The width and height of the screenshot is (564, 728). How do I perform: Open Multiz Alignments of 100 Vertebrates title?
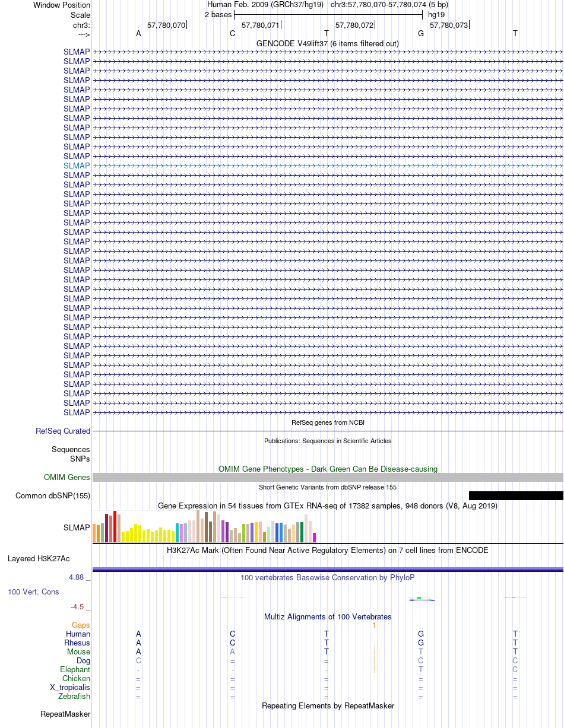pyautogui.click(x=328, y=617)
